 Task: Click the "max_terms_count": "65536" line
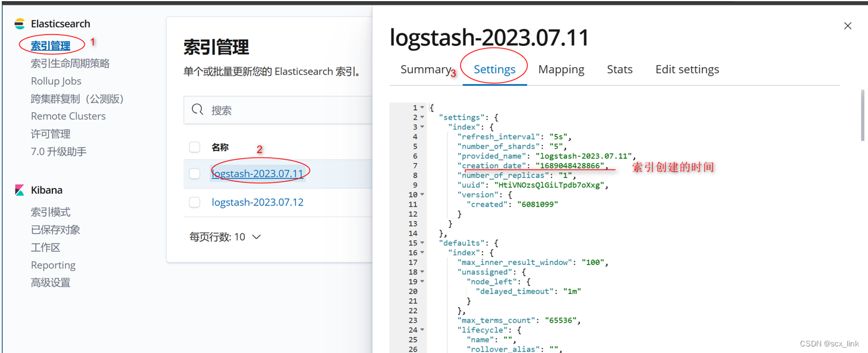tap(519, 320)
